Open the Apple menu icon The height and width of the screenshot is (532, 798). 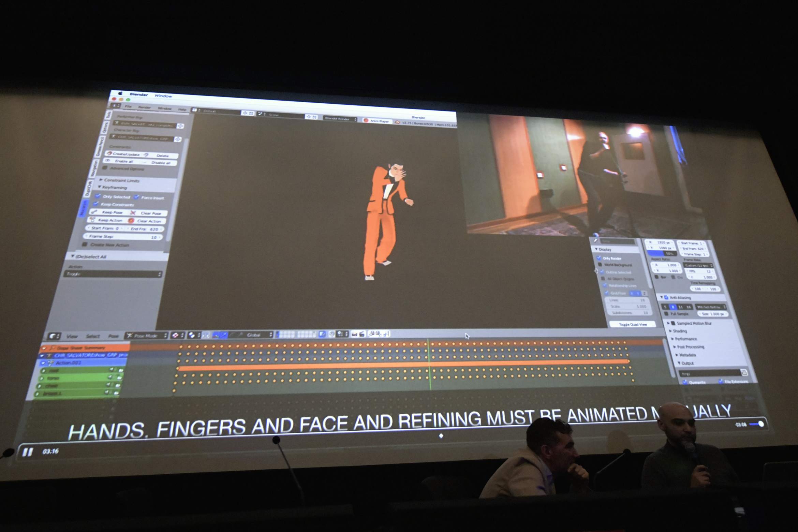120,93
